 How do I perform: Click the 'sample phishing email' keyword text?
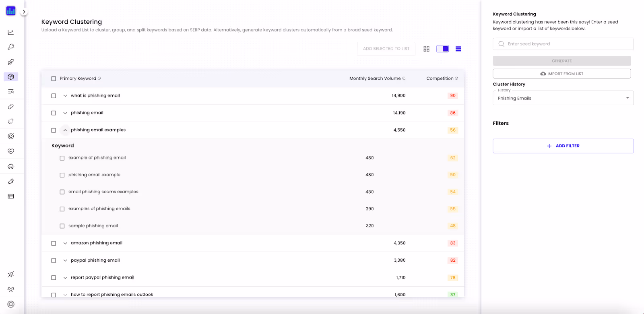(93, 226)
